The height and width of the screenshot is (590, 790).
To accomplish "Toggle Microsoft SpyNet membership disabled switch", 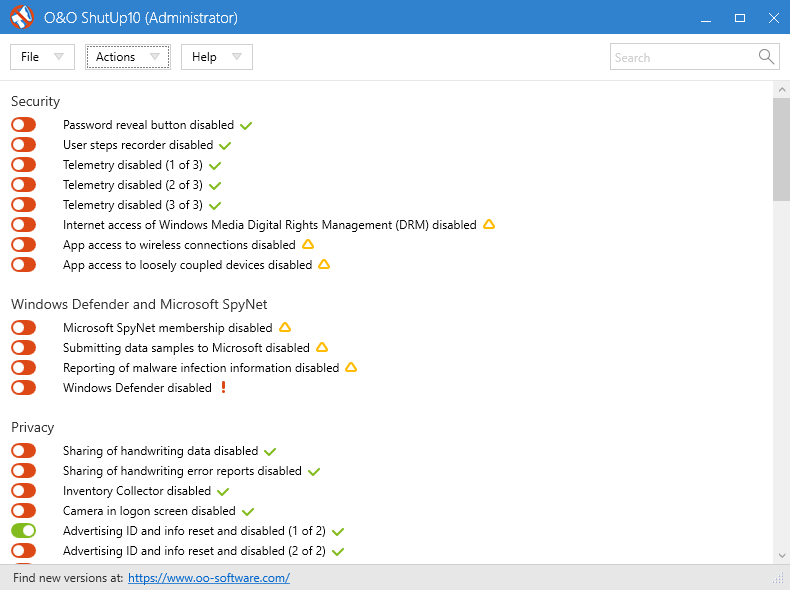I will coord(24,327).
